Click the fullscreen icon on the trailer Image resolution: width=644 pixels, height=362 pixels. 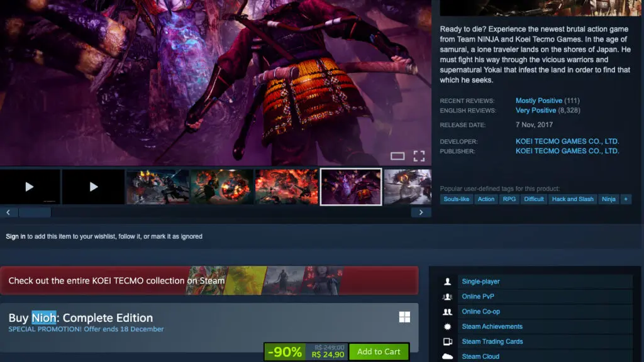419,156
